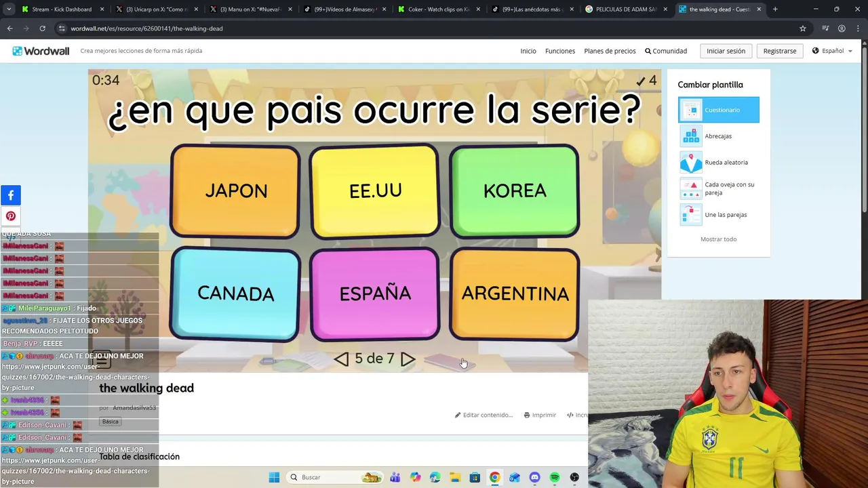This screenshot has width=868, height=488.
Task: Open Planes de precios page
Action: pos(610,51)
